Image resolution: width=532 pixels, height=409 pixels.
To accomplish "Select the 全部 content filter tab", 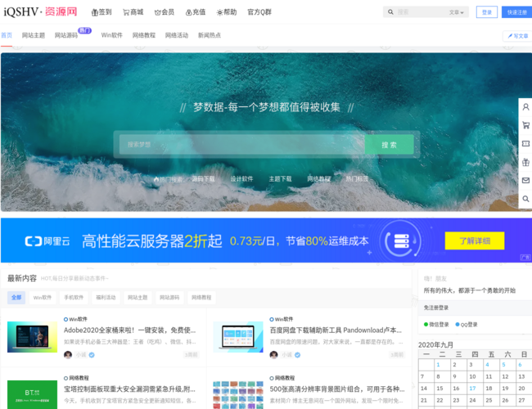I will click(16, 298).
